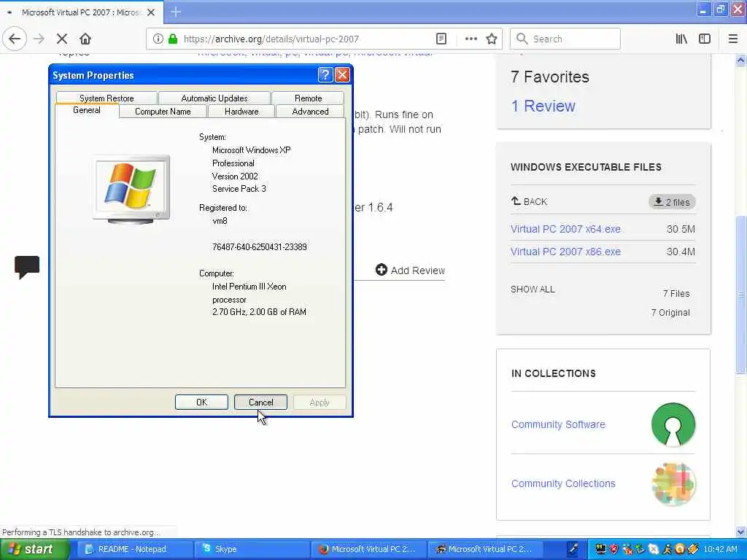747x560 pixels.
Task: Click the browser back arrow button
Action: (15, 39)
